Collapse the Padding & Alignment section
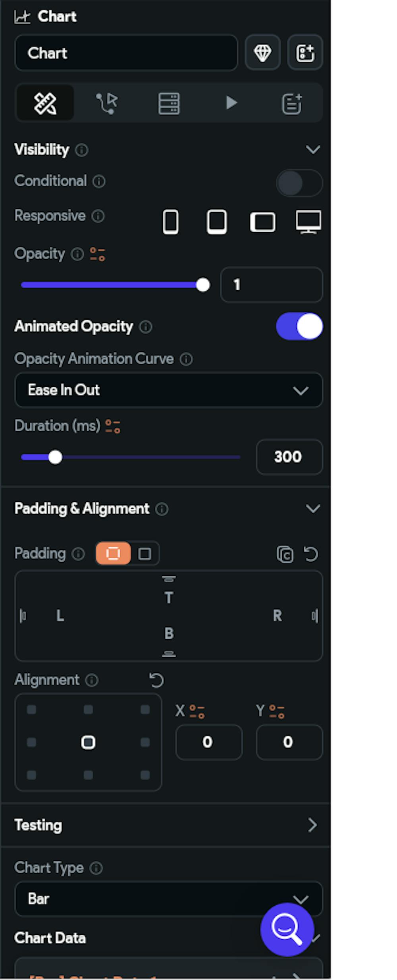397x980 pixels. pyautogui.click(x=313, y=509)
